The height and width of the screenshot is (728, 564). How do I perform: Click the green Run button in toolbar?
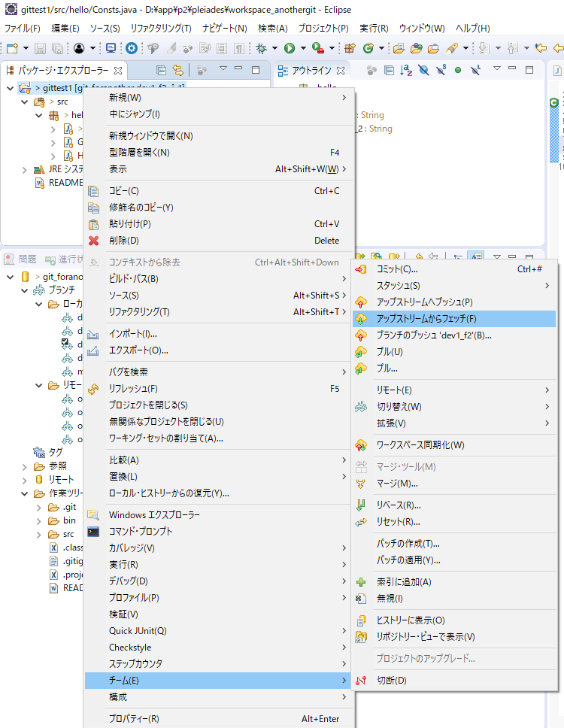click(290, 48)
